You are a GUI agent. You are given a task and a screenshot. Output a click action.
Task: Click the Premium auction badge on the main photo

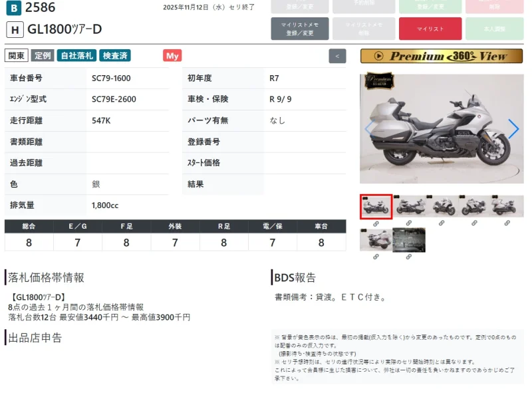379,80
